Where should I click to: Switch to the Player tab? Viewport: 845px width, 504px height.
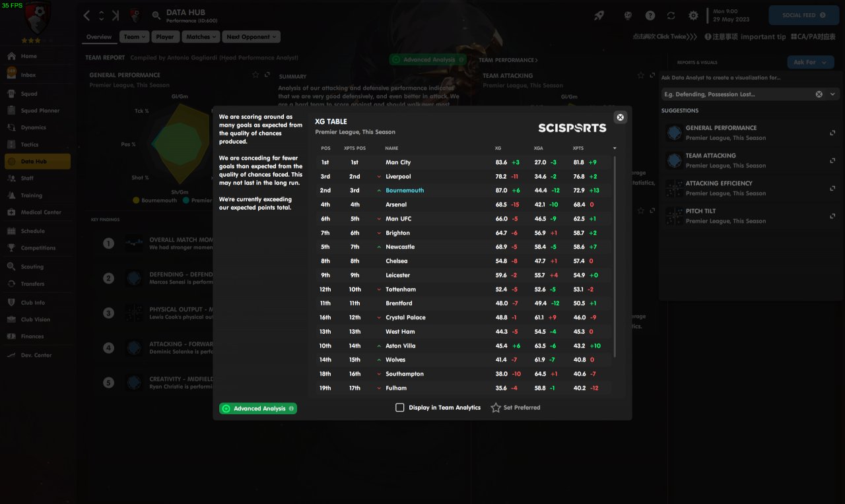point(165,37)
